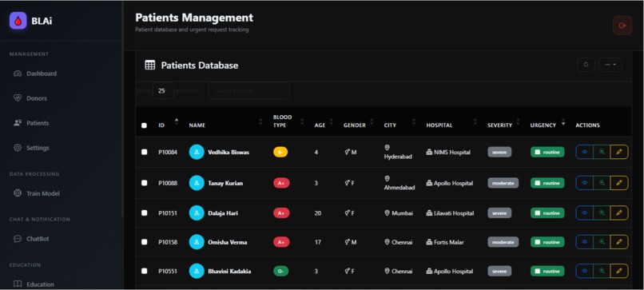Click moderate severity badge for Omisha Verma
644x290 pixels.
click(503, 242)
